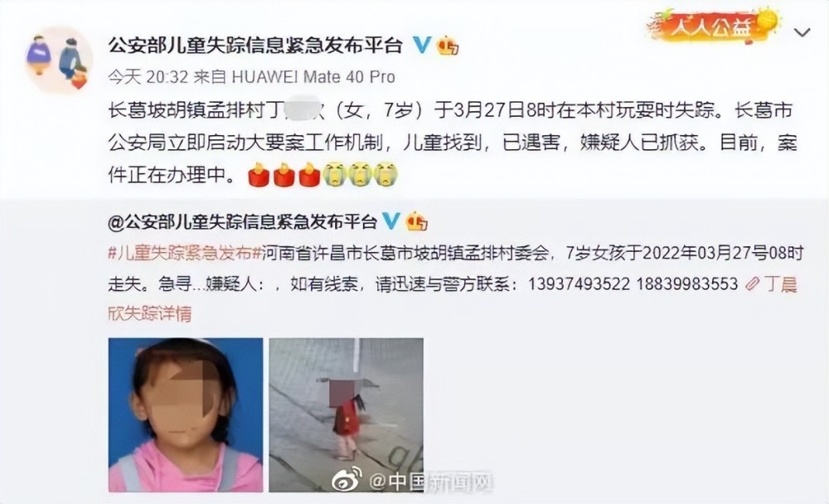Click the paperclip attachment link icon
Image resolution: width=829 pixels, height=504 pixels.
point(752,284)
